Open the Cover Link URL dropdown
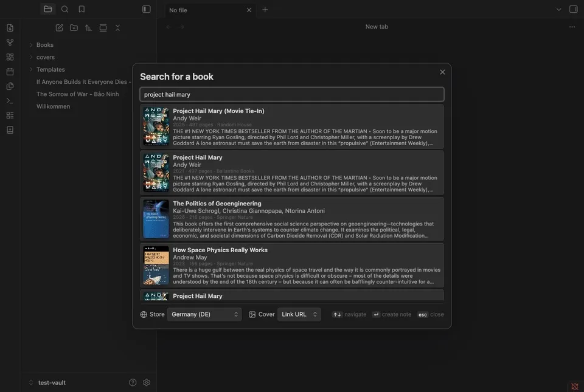 tap(299, 314)
